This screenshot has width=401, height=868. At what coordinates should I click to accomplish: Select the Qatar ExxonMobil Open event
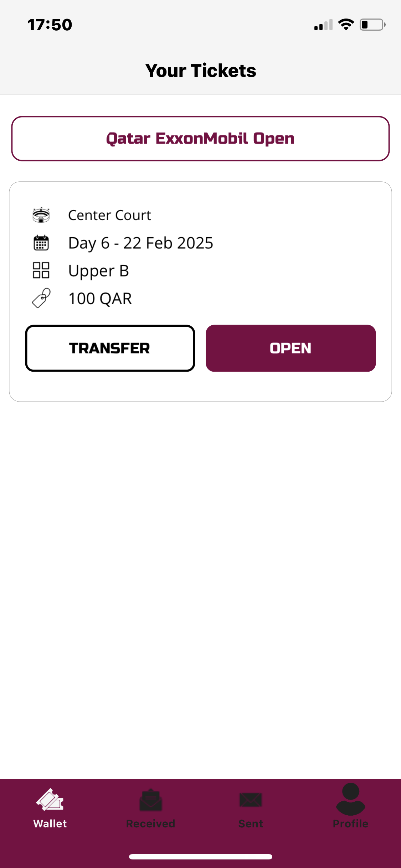pyautogui.click(x=200, y=139)
